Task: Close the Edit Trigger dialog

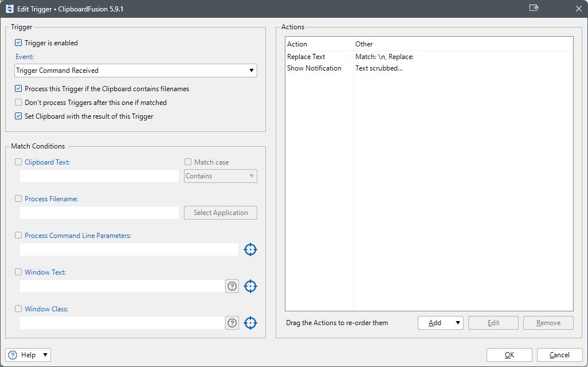Action: coord(579,9)
